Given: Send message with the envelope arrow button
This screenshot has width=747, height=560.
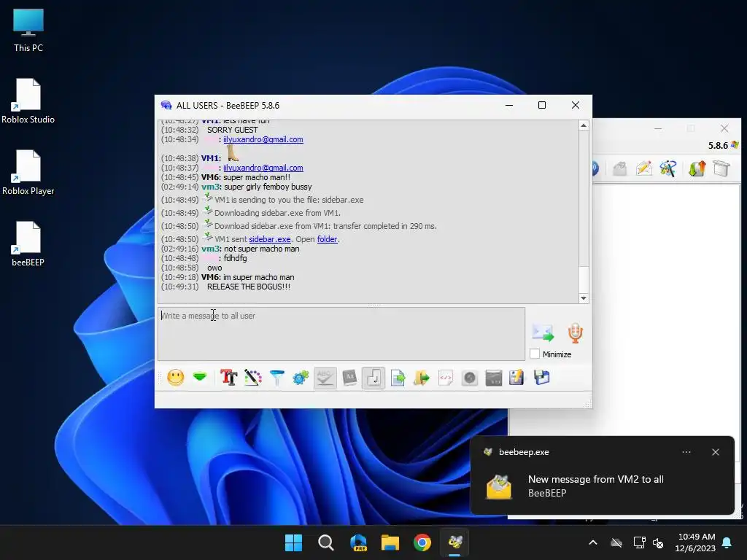Looking at the screenshot, I should 543,332.
